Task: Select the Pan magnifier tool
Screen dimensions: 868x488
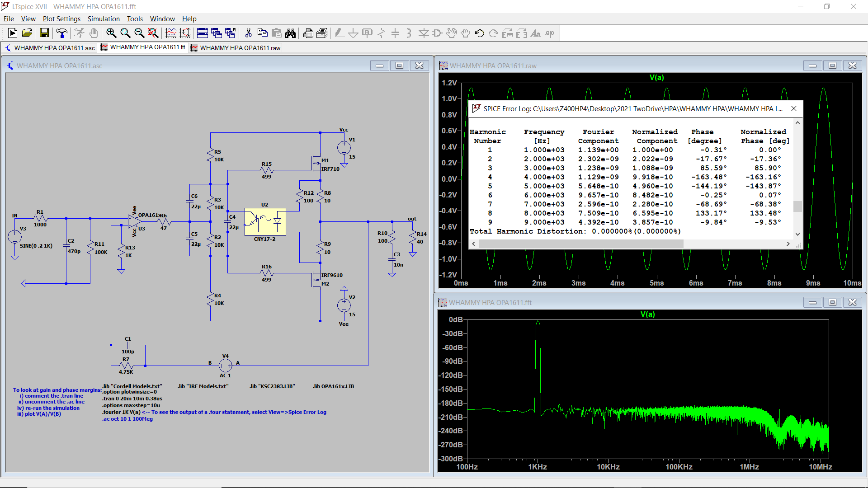Action: click(x=125, y=33)
